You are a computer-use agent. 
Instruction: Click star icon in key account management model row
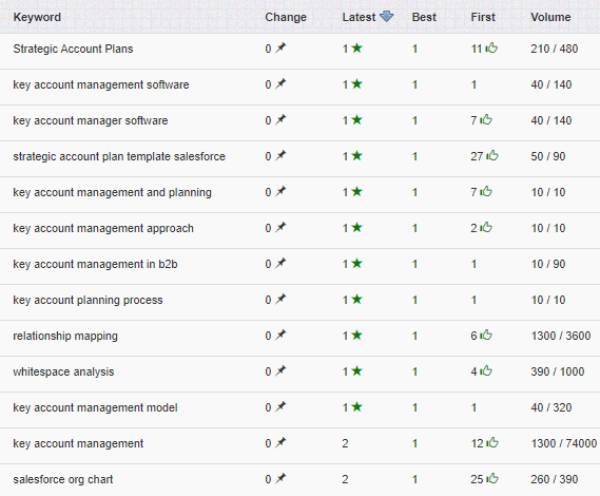[357, 407]
